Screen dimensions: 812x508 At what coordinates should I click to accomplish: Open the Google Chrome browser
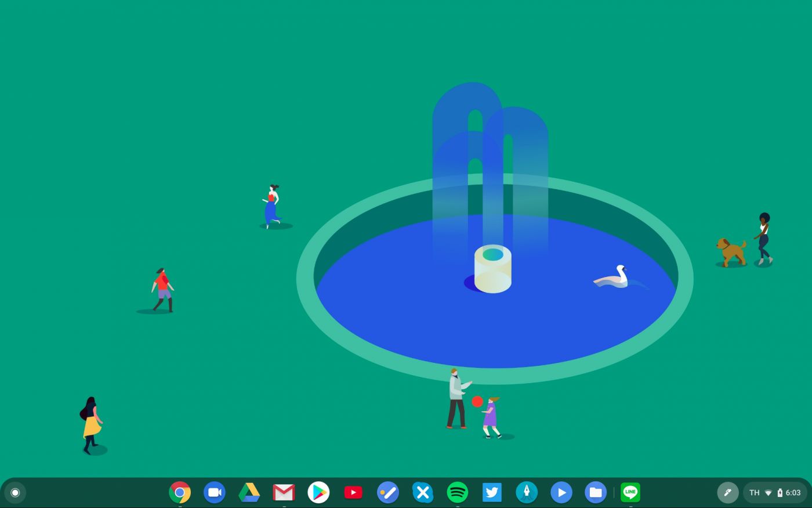point(180,492)
